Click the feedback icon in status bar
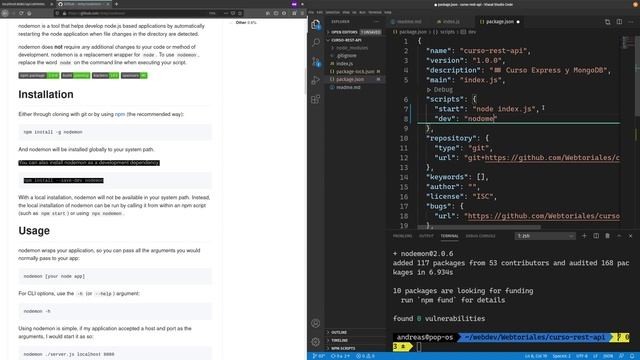The height and width of the screenshot is (360, 640). 621,356
